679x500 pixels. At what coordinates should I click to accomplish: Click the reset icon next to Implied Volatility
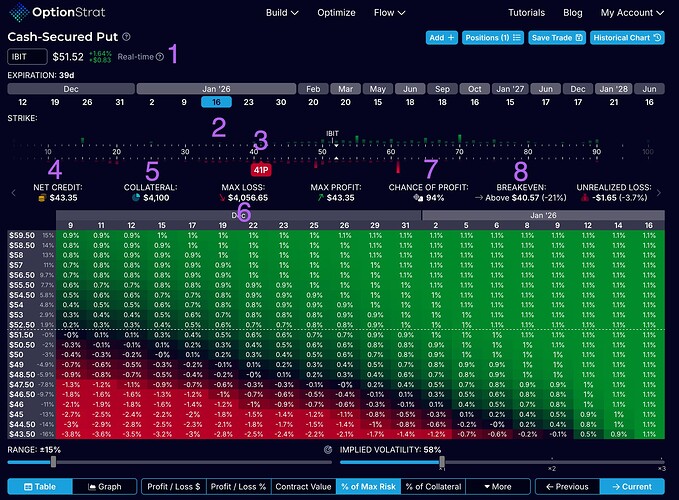(x=328, y=451)
